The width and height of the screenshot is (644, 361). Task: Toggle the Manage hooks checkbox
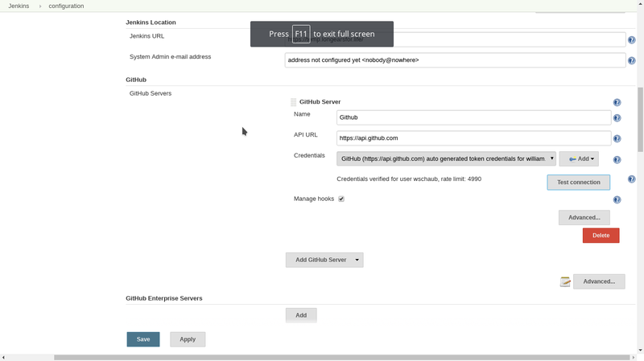(341, 199)
